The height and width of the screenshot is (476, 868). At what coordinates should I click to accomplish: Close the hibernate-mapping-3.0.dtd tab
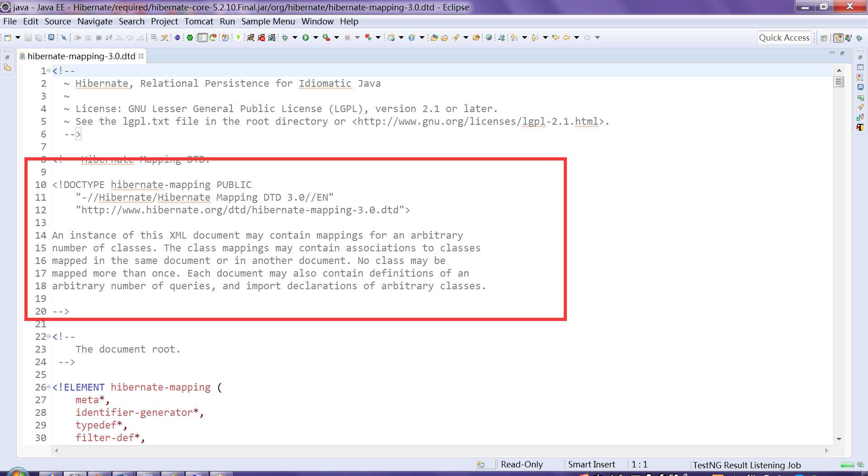tap(141, 56)
